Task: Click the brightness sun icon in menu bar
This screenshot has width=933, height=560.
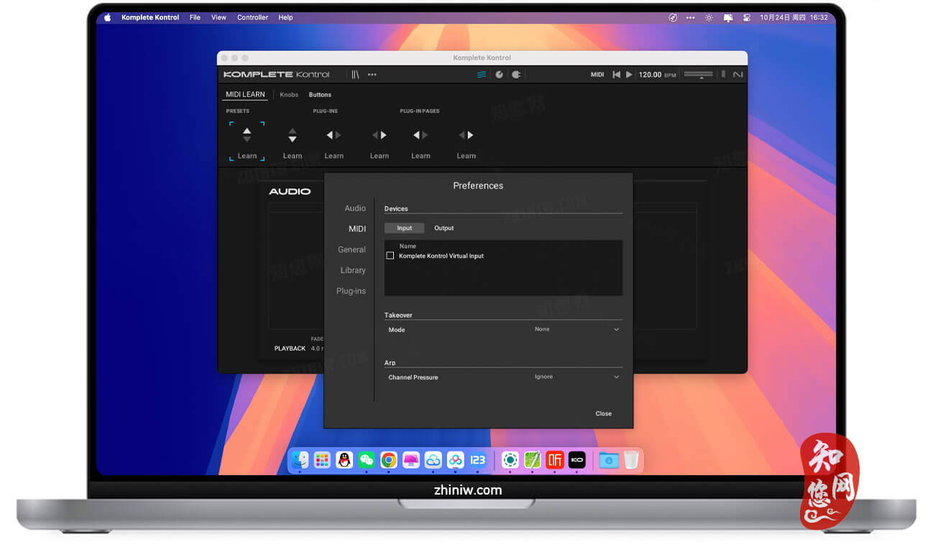Action: coord(709,17)
